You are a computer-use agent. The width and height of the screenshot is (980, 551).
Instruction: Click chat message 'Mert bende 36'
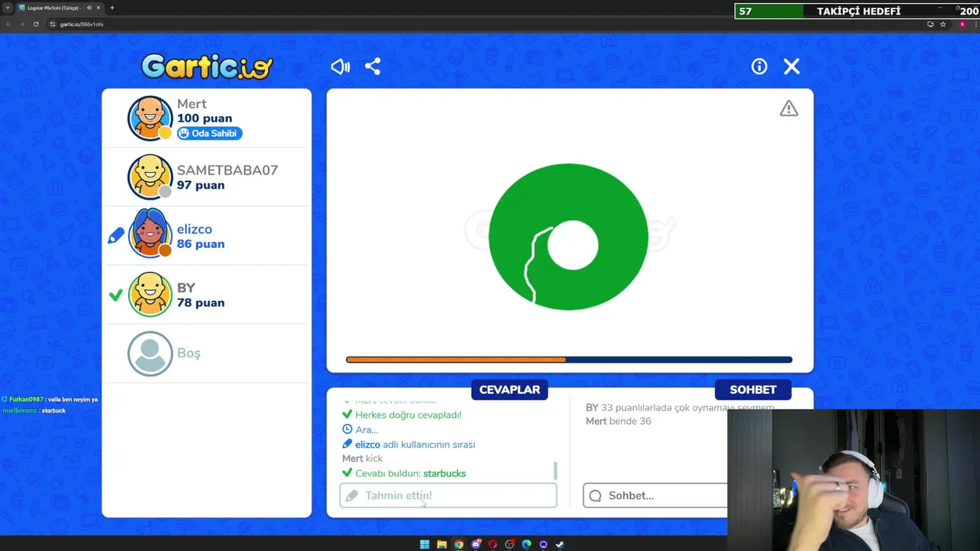point(619,421)
